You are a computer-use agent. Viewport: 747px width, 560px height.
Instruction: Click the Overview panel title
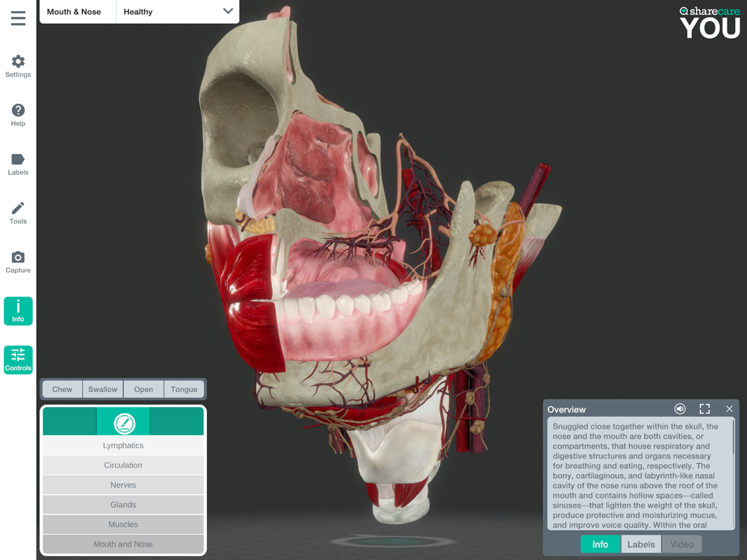(x=566, y=409)
